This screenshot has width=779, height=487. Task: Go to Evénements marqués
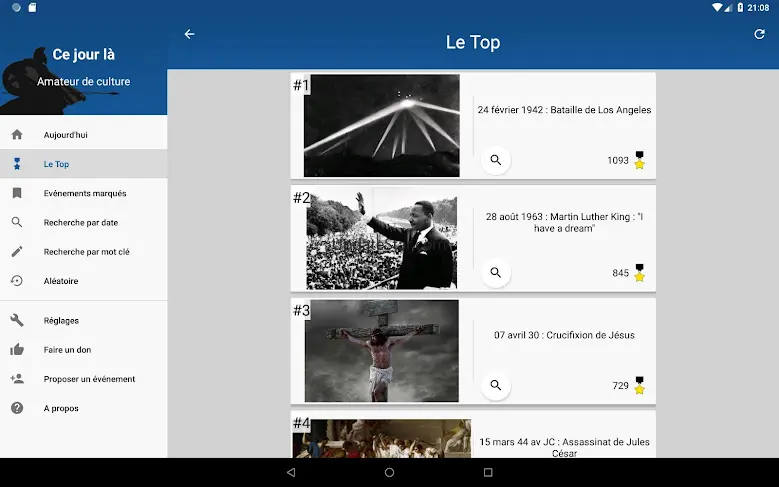pyautogui.click(x=85, y=193)
